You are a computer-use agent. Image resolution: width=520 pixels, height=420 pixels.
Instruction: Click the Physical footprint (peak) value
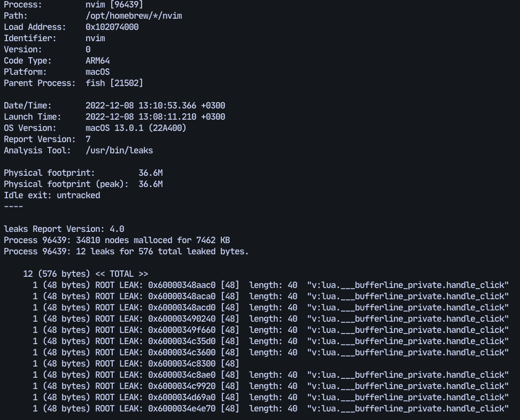[151, 184]
